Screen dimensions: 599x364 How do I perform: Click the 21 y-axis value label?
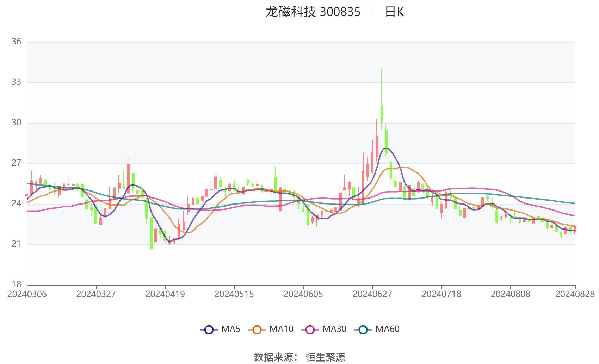point(16,244)
